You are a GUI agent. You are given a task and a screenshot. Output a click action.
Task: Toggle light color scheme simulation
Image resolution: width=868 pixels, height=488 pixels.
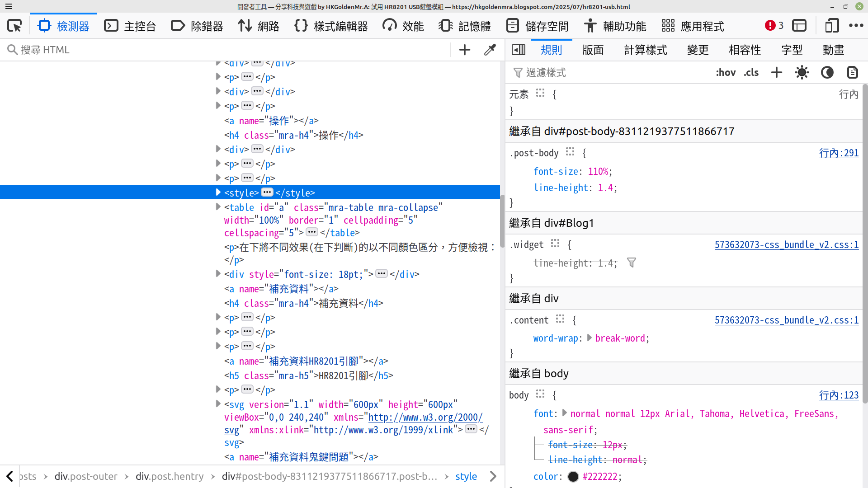(802, 72)
